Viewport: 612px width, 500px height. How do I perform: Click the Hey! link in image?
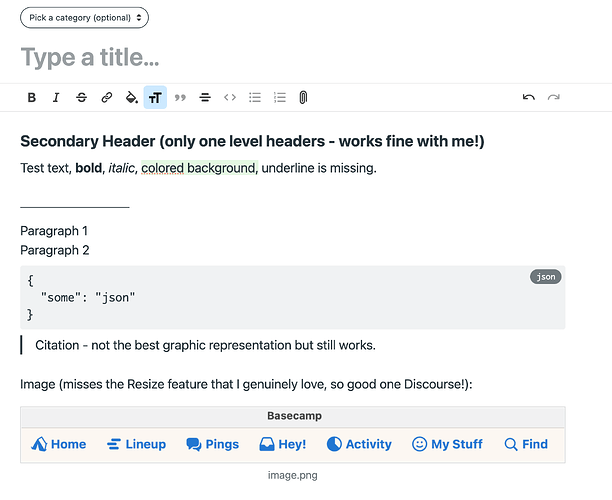coord(283,444)
